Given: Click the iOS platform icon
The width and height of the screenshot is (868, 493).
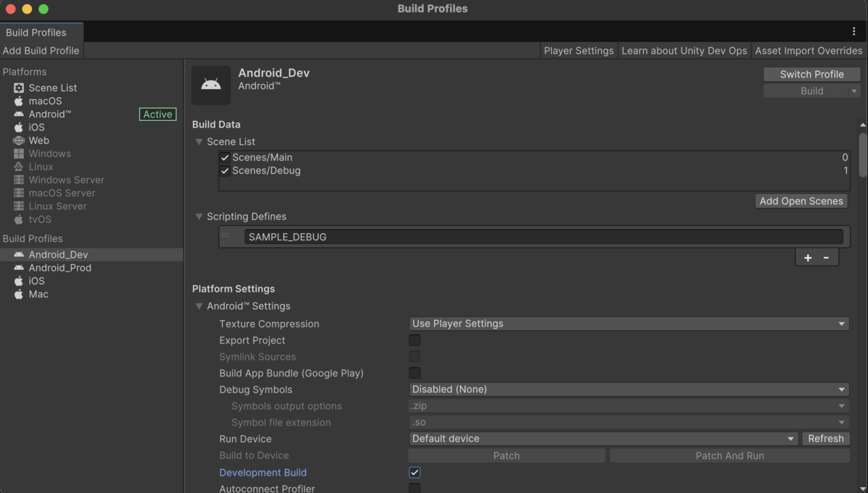Looking at the screenshot, I should point(19,127).
